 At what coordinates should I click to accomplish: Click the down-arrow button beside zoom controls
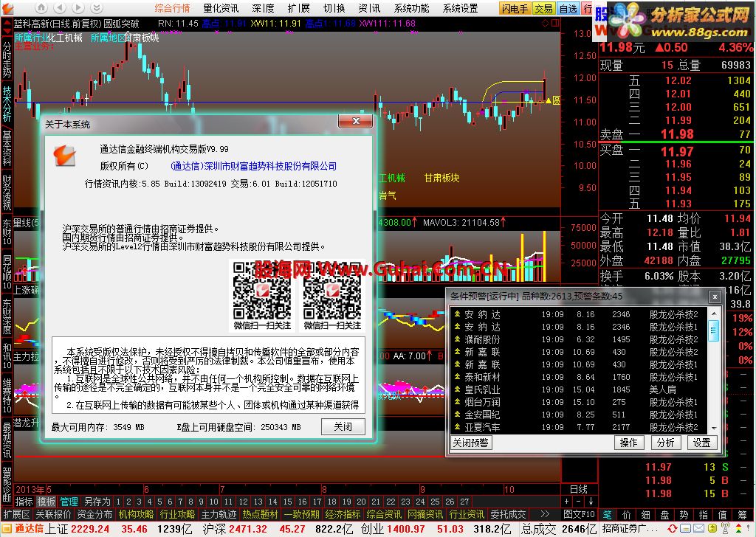click(591, 502)
